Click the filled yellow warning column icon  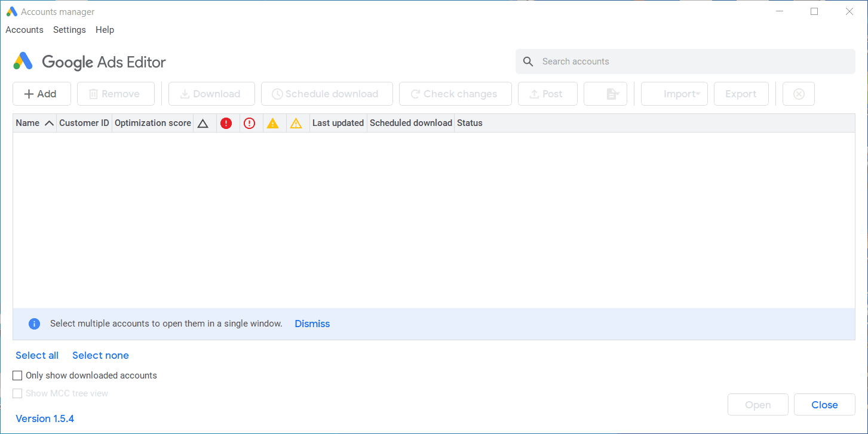pyautogui.click(x=272, y=124)
